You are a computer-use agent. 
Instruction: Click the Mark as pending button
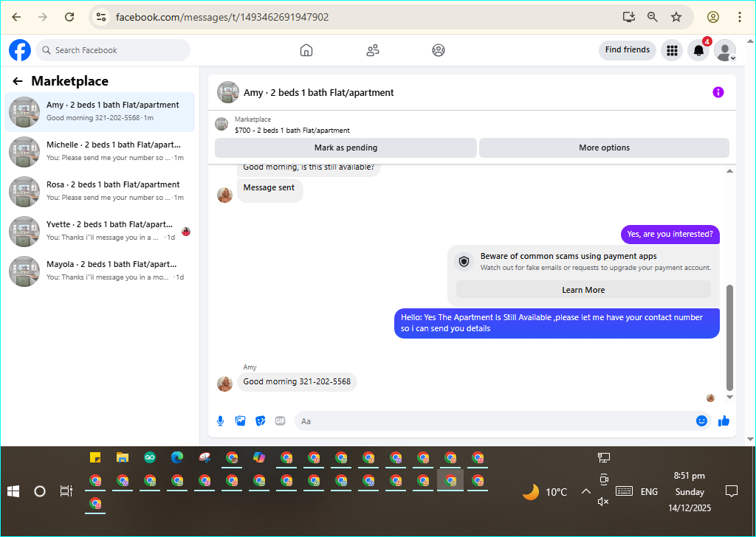[x=346, y=148]
